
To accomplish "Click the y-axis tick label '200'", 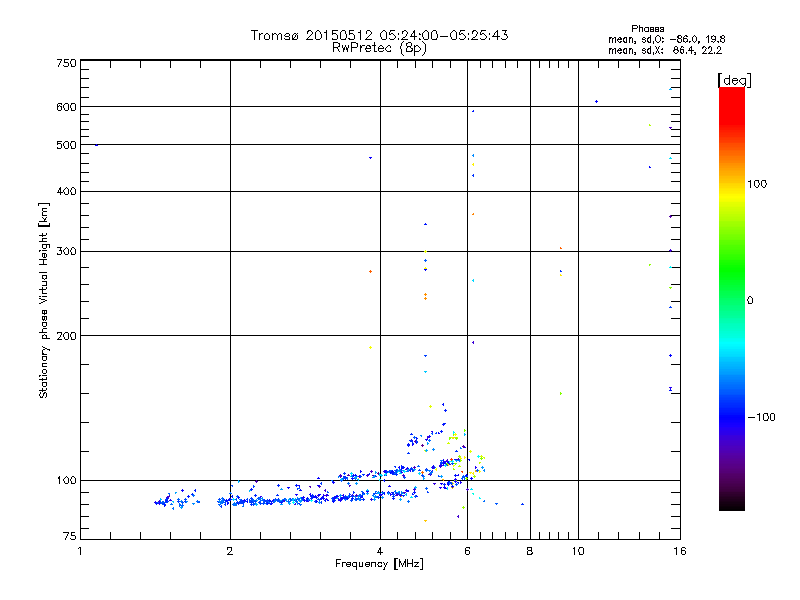I will click(x=66, y=336).
